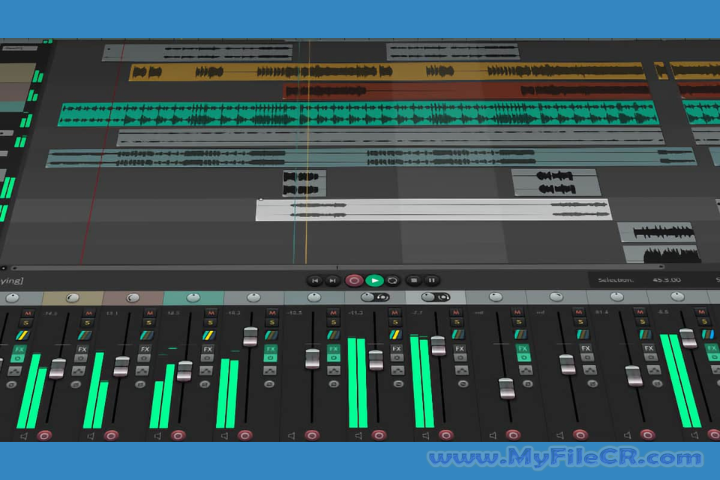Solo the rose-brown mixer strip
Image resolution: width=720 pixels, height=480 pixels.
[150, 323]
